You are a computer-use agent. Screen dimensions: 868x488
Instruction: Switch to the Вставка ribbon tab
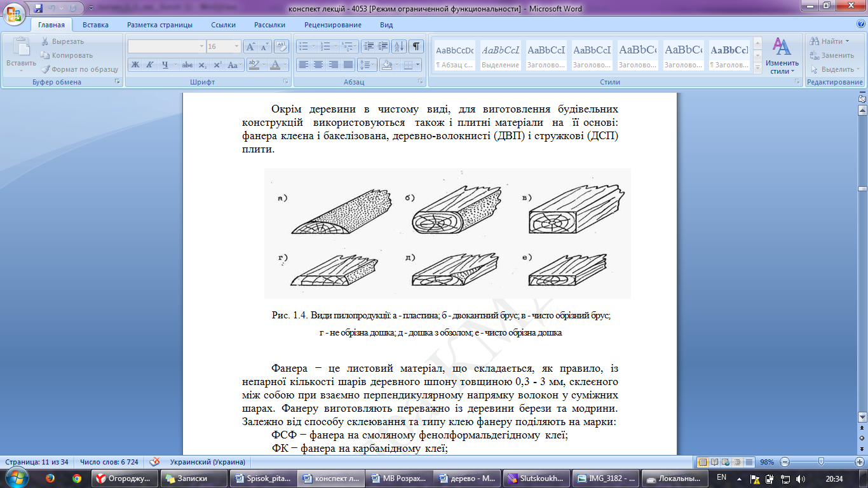[95, 25]
